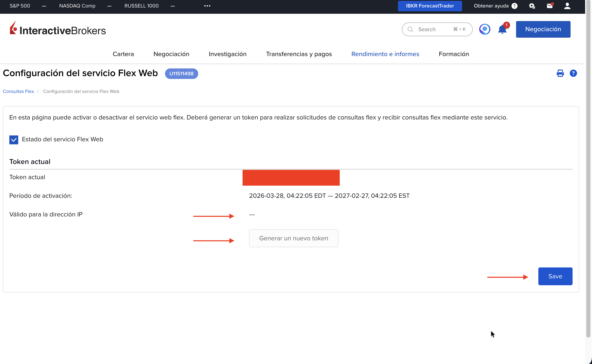Go to Consultas Flex breadcrumb link
The image size is (592, 364).
pyautogui.click(x=18, y=91)
